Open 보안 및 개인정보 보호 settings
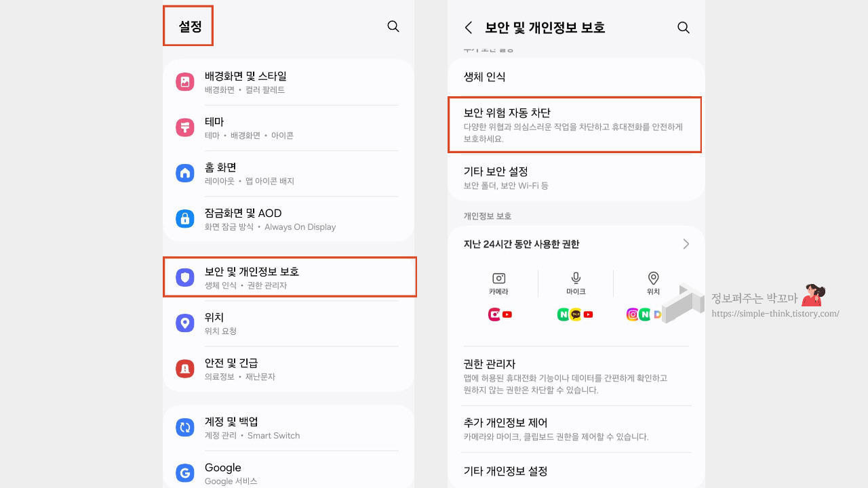This screenshot has width=868, height=488. [x=290, y=277]
